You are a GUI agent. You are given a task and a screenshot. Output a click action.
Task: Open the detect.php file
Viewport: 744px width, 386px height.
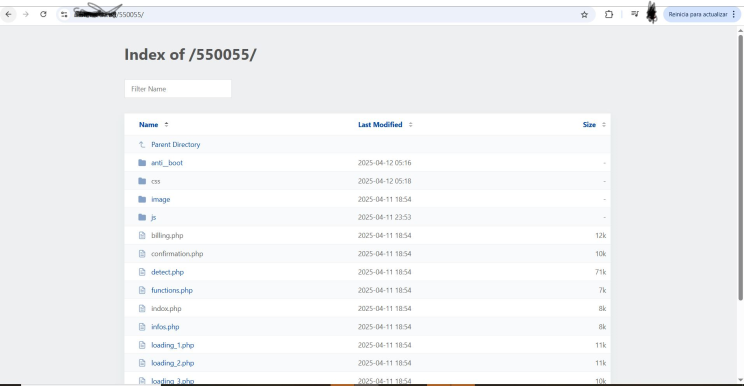[167, 272]
